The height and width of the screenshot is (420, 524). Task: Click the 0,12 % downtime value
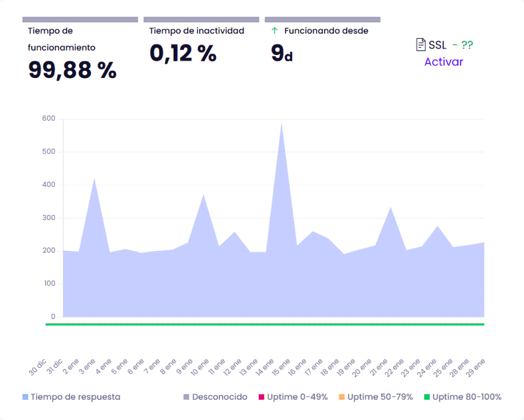tap(183, 53)
